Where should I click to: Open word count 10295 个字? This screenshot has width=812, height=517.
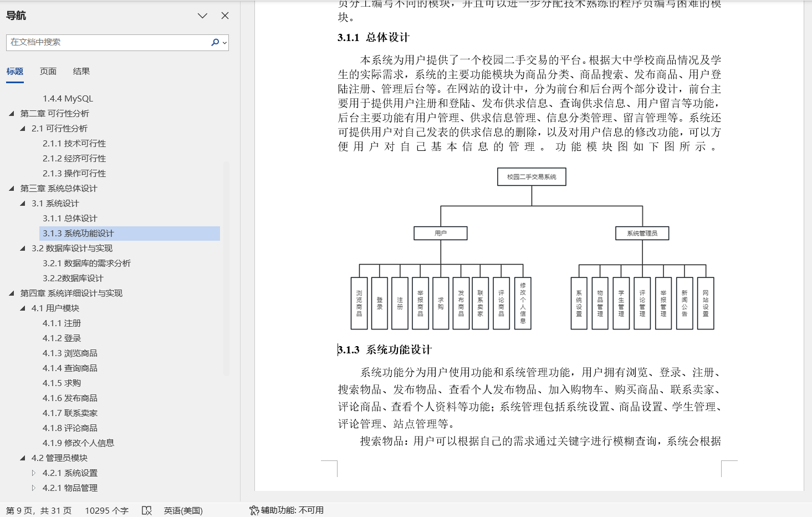(x=106, y=510)
